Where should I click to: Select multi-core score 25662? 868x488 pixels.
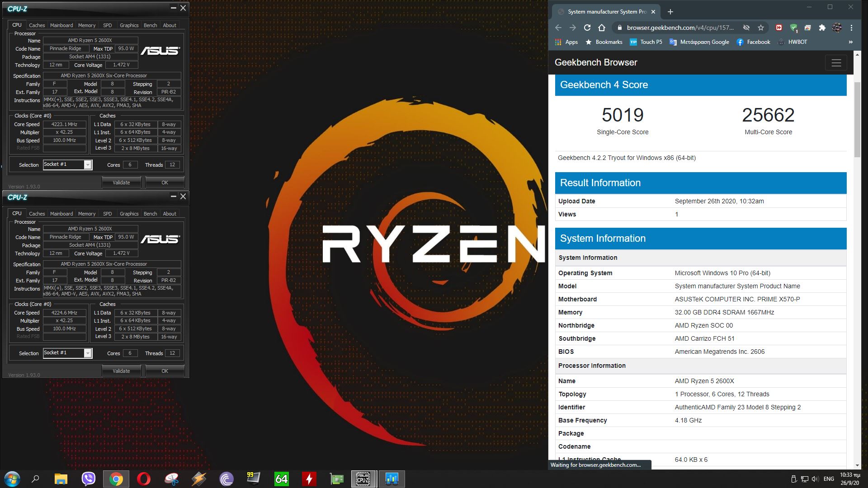768,115
